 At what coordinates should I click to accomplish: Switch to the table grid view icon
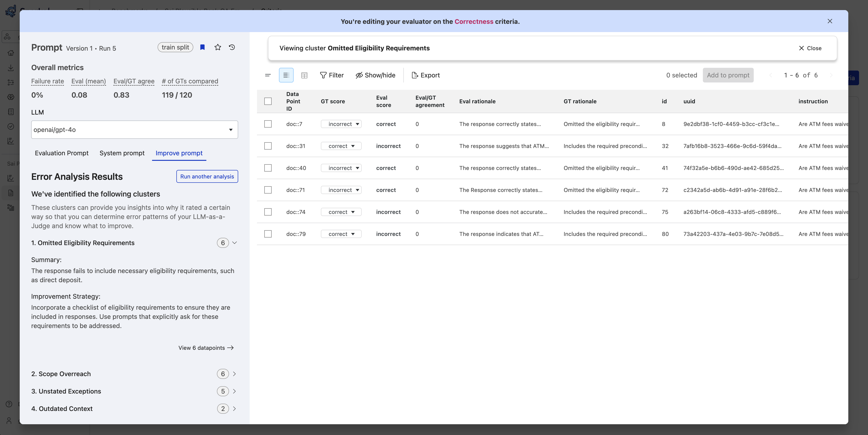click(x=304, y=75)
